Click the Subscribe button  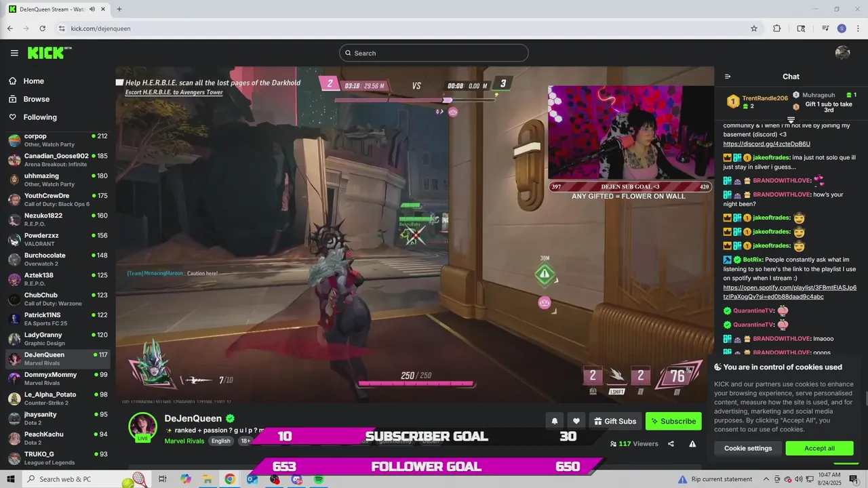coord(673,421)
